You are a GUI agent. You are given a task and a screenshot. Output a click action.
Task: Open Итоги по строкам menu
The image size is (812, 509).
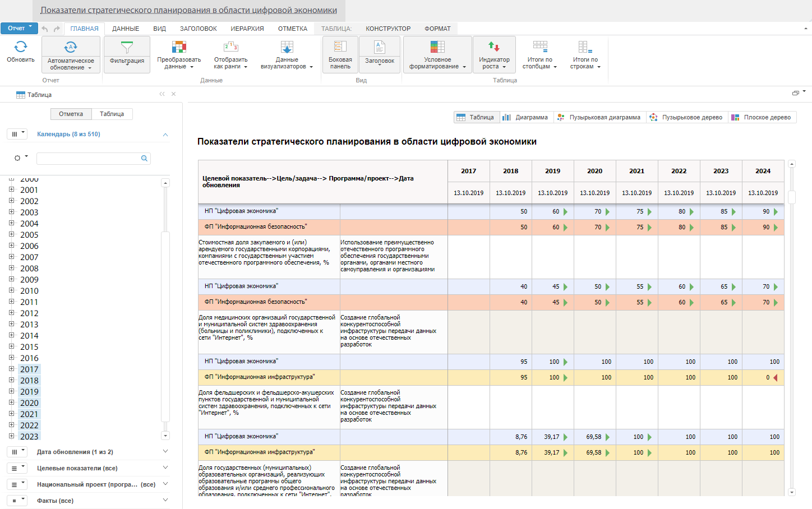[585, 54]
